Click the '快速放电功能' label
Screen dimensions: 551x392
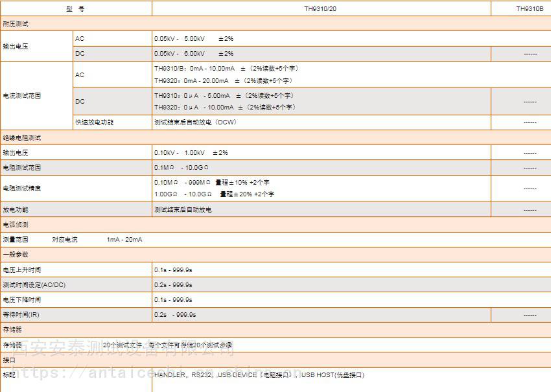click(95, 122)
